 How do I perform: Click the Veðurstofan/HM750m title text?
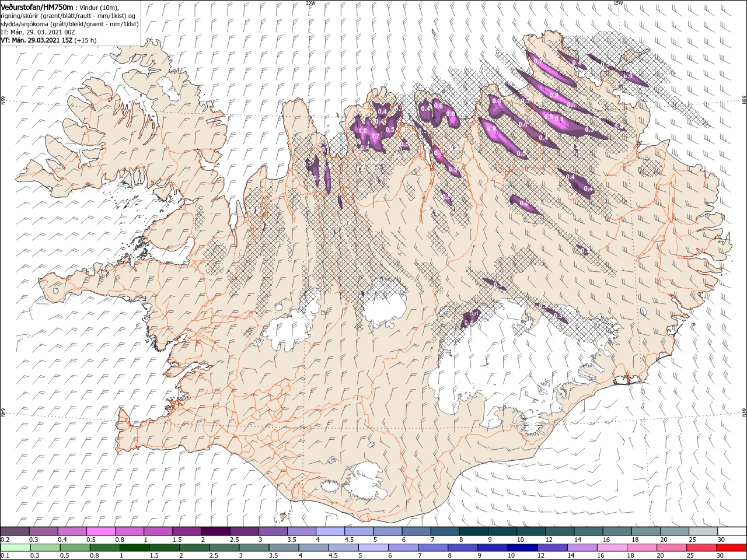pyautogui.click(x=37, y=6)
